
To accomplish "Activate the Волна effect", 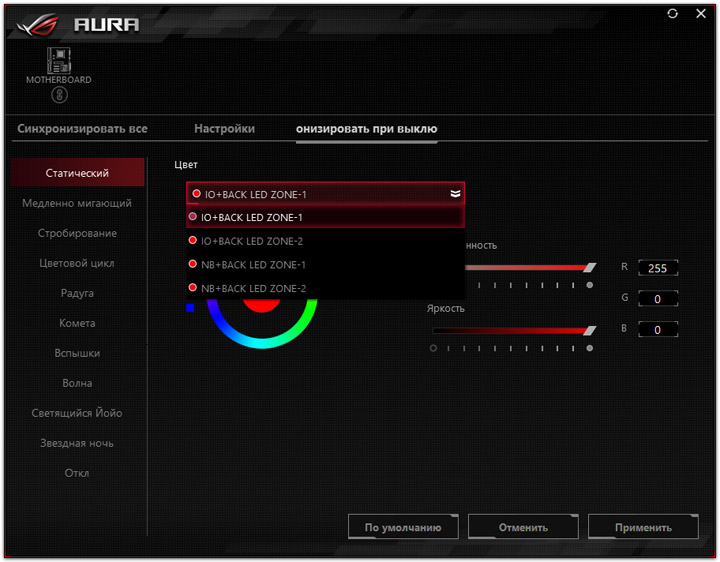I will (77, 383).
